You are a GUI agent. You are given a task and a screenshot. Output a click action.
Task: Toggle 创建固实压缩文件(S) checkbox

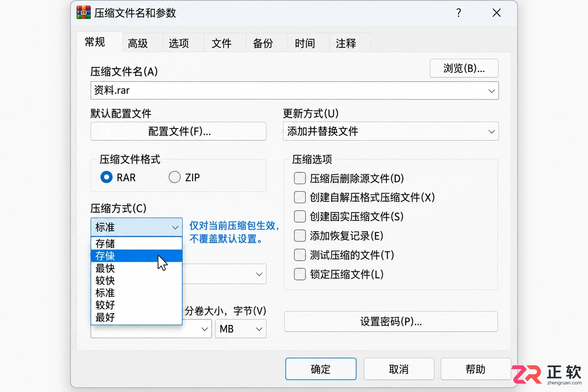coord(300,216)
